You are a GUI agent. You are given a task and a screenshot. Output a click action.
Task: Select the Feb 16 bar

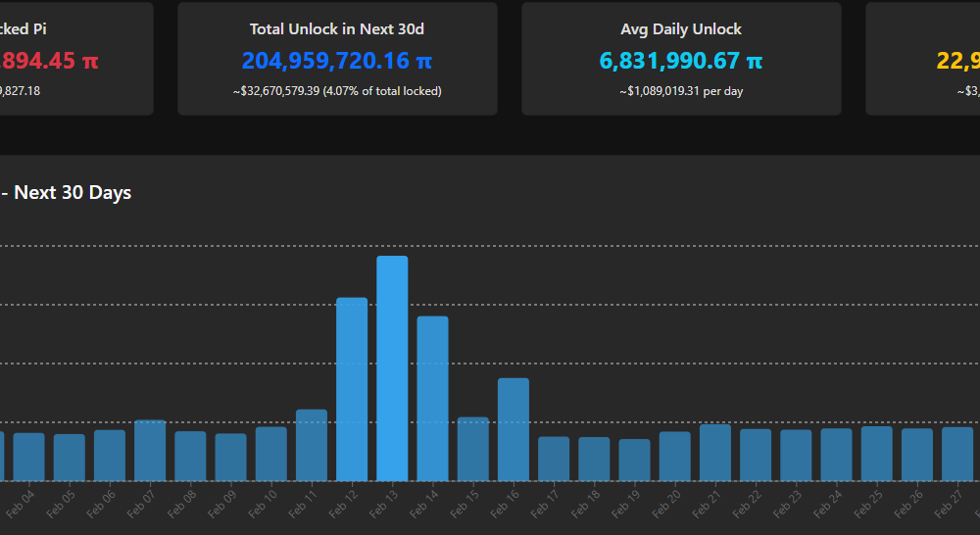(514, 429)
